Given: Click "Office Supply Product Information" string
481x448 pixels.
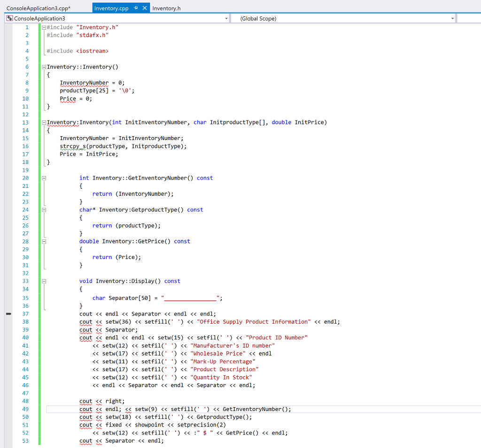Looking at the screenshot, I should pos(254,322).
